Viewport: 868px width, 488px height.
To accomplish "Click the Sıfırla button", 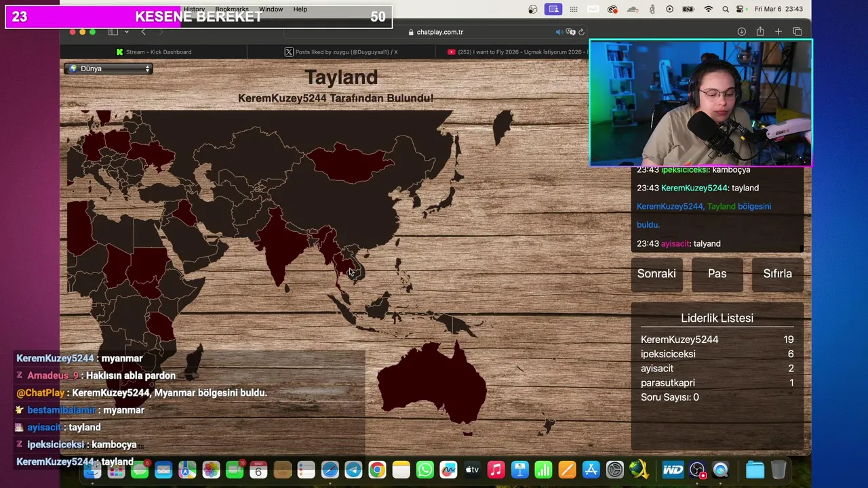I will [777, 274].
